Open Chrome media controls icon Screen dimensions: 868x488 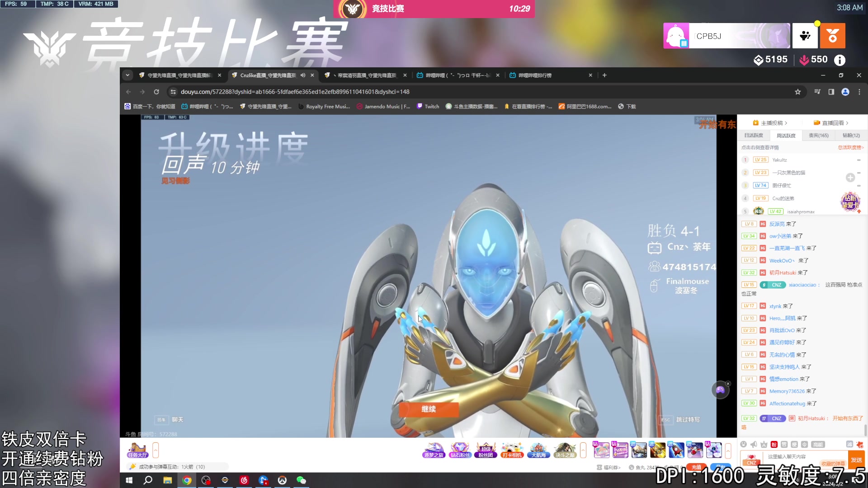(817, 92)
